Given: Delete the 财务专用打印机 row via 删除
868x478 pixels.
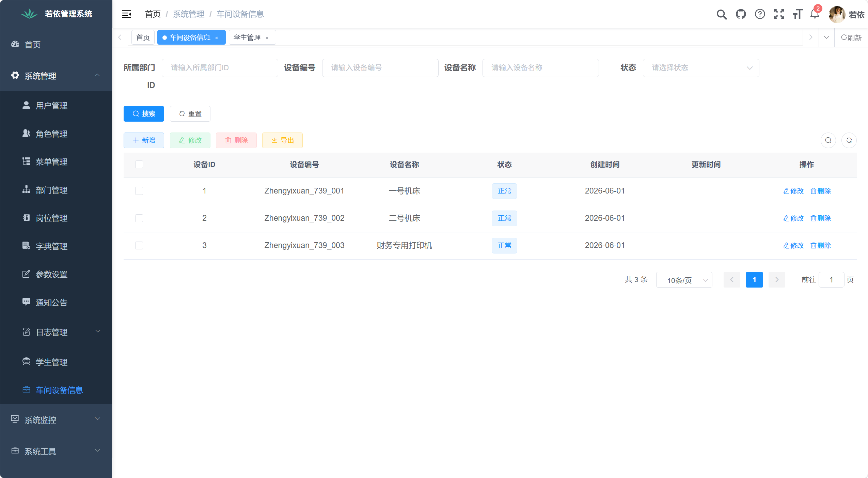Looking at the screenshot, I should pos(821,246).
